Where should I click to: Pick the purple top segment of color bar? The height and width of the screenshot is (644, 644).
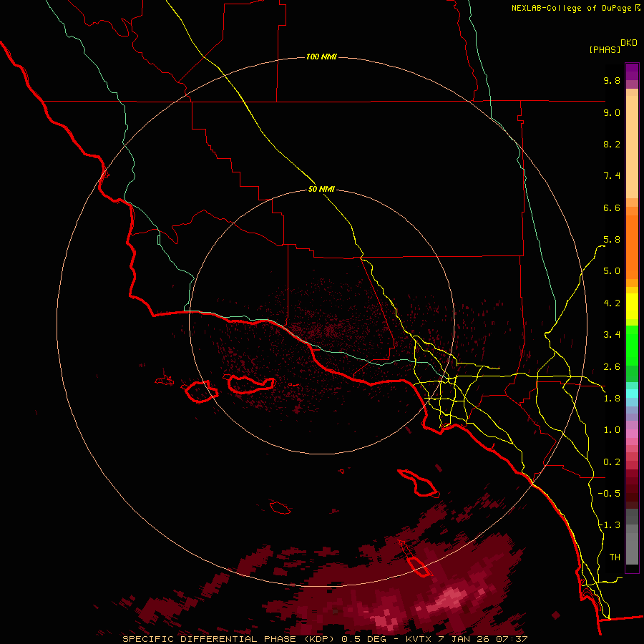point(632,72)
